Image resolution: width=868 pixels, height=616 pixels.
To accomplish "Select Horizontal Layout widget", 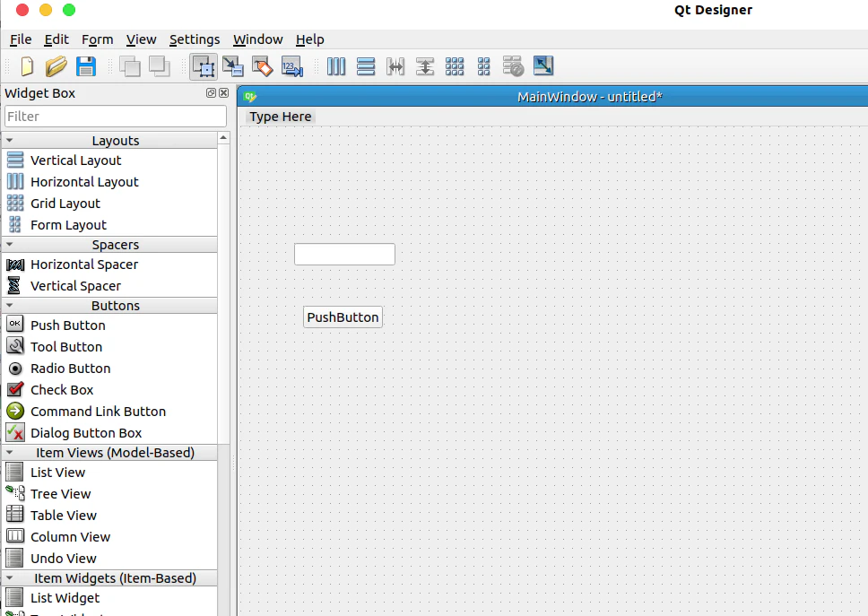I will tap(109, 182).
